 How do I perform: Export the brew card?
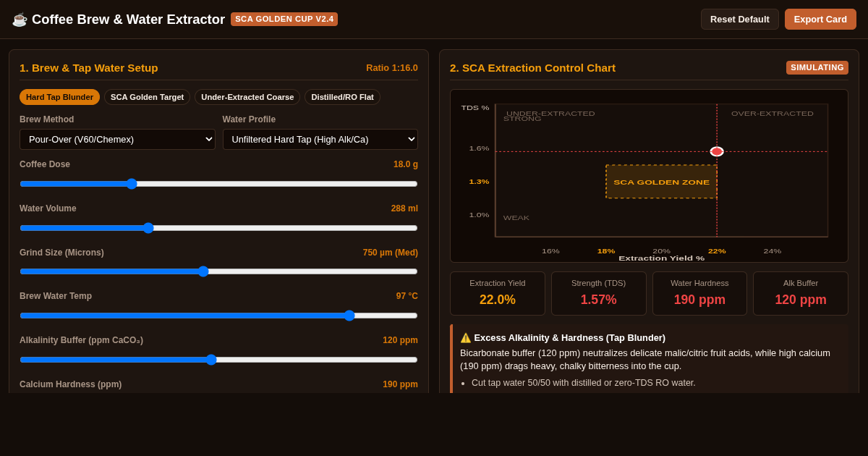820,20
